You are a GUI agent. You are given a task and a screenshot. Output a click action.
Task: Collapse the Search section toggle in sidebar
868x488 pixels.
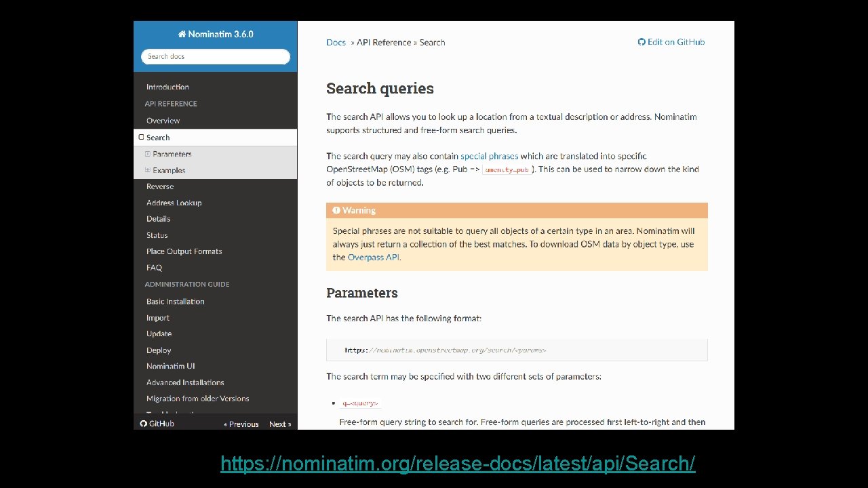click(x=141, y=138)
